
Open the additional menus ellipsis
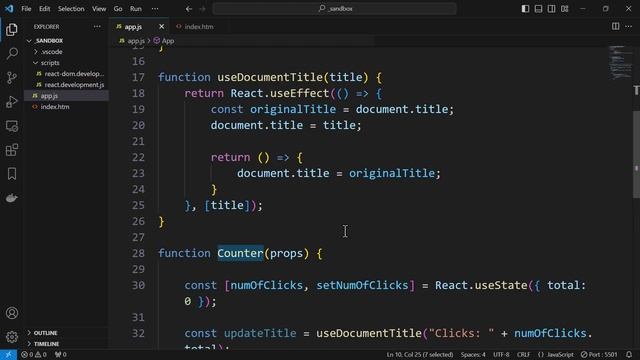tap(155, 9)
